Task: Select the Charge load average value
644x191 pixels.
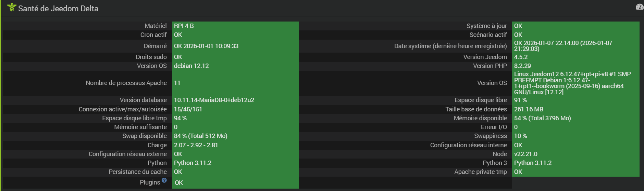Action: (196, 145)
